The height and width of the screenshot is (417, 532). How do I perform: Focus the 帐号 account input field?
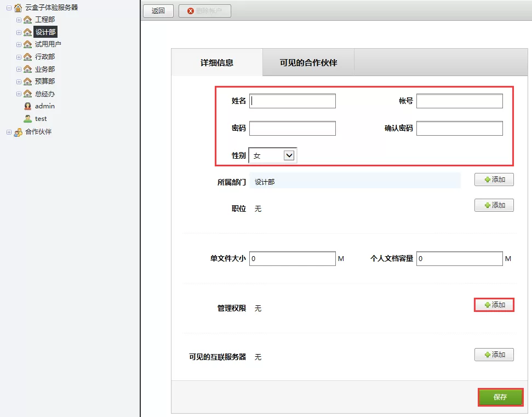click(459, 101)
